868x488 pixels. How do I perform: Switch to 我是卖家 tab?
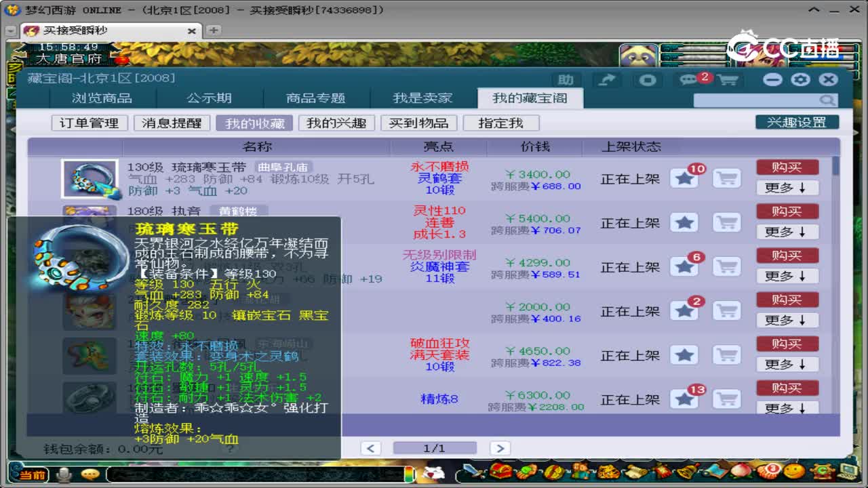[x=422, y=98]
